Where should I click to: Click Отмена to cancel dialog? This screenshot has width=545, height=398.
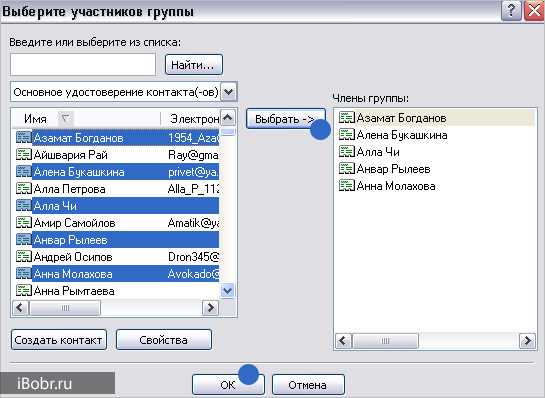click(308, 385)
